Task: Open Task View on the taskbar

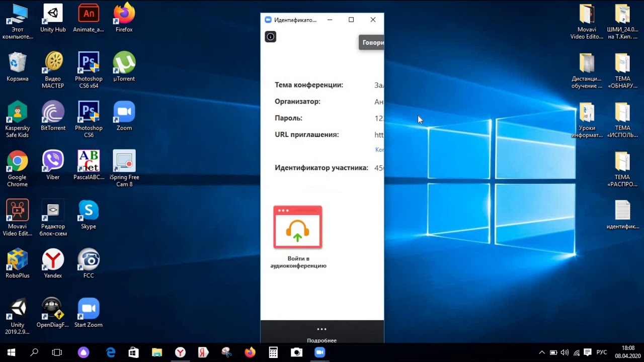Action: pos(57,352)
